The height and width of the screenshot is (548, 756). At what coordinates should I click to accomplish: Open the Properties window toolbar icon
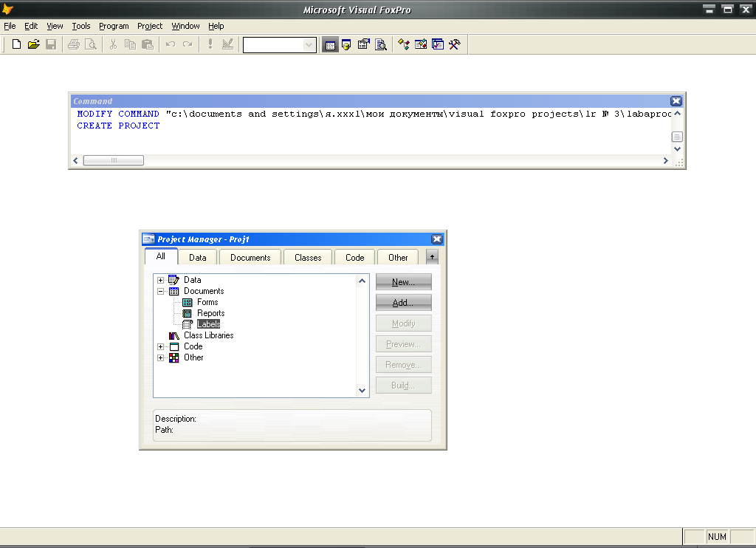pos(363,45)
